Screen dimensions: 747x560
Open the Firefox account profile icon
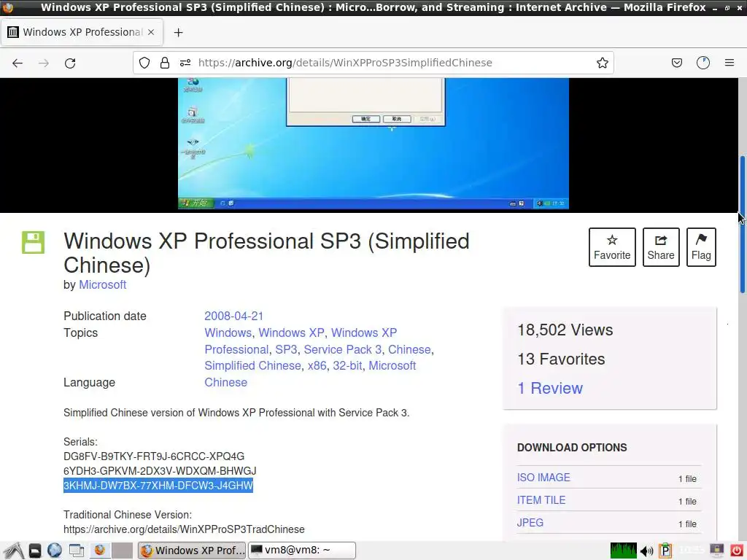coord(703,63)
